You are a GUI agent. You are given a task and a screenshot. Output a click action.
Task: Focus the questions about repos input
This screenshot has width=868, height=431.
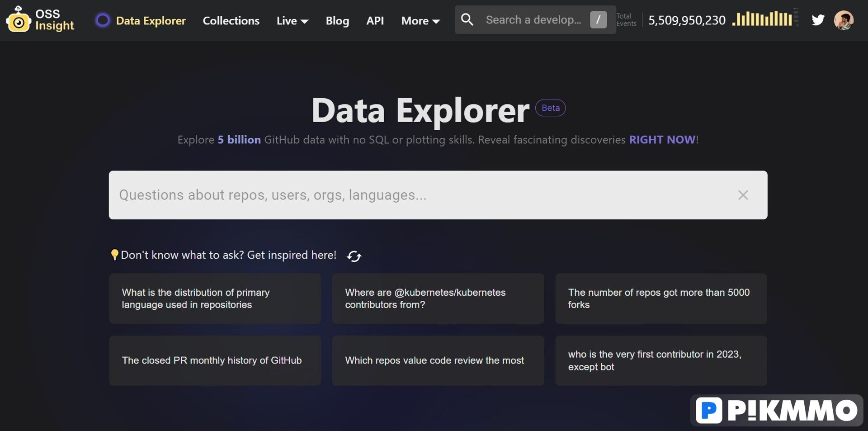(x=438, y=195)
